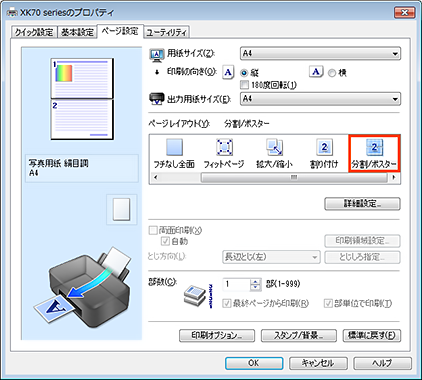Click the page layout list scrollbar thumb
Viewport: 422px width, 380px height.
tap(294, 177)
